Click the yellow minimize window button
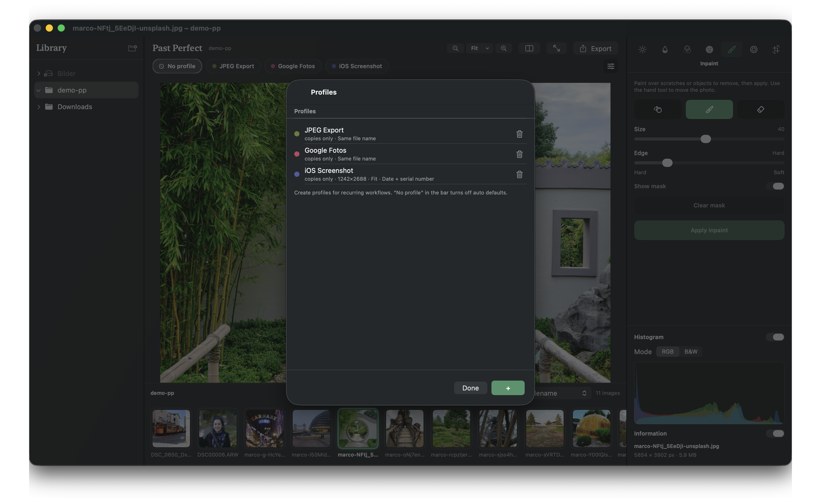 point(49,28)
